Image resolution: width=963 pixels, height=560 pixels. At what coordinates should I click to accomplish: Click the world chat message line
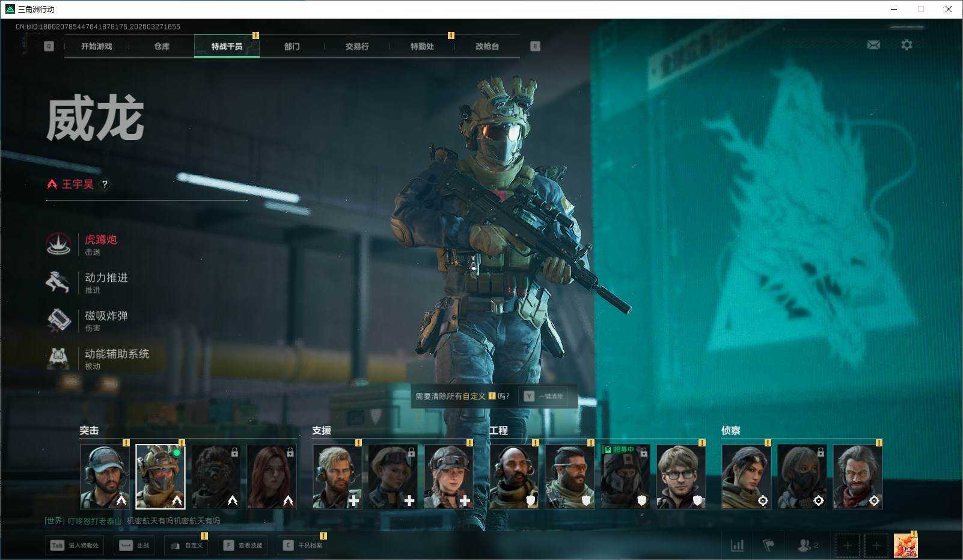pyautogui.click(x=133, y=521)
